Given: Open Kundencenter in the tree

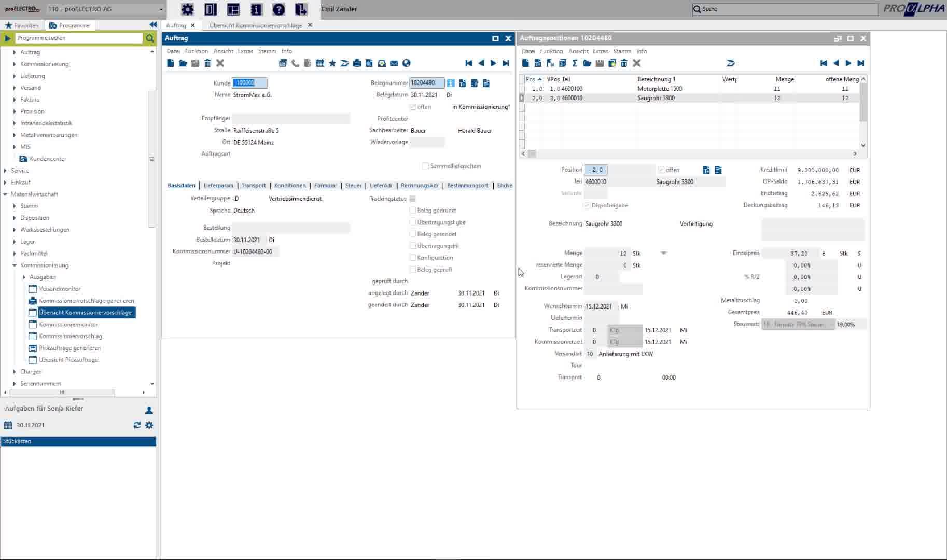Looking at the screenshot, I should pos(48,159).
